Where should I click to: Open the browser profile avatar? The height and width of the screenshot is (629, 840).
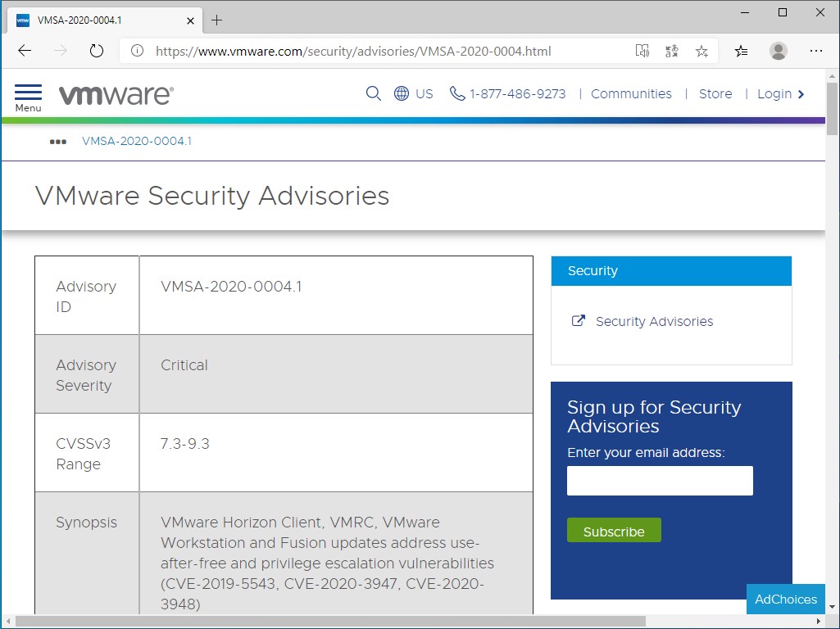coord(778,51)
